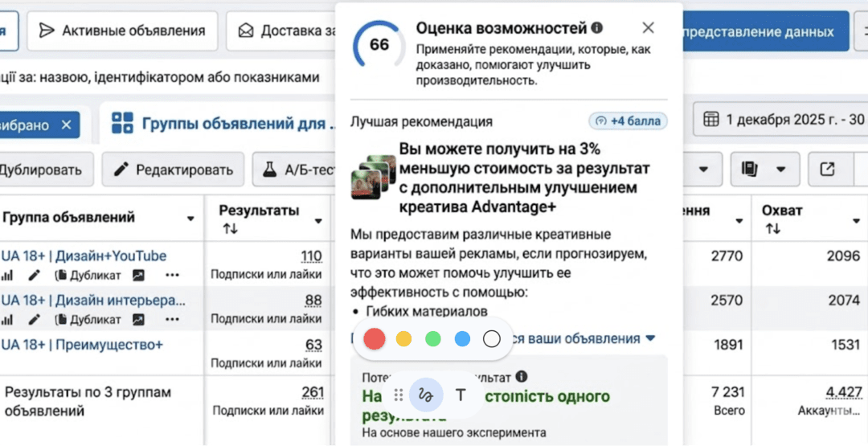Remove the вибрано filter chip with X
Viewport: 868px width, 446px height.
(x=67, y=125)
